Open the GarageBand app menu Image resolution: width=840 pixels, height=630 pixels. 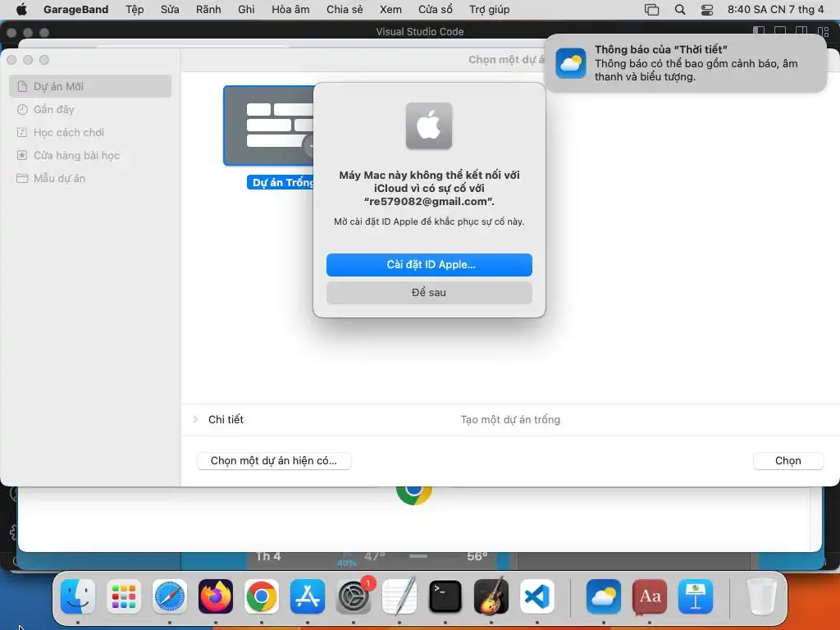click(x=75, y=10)
